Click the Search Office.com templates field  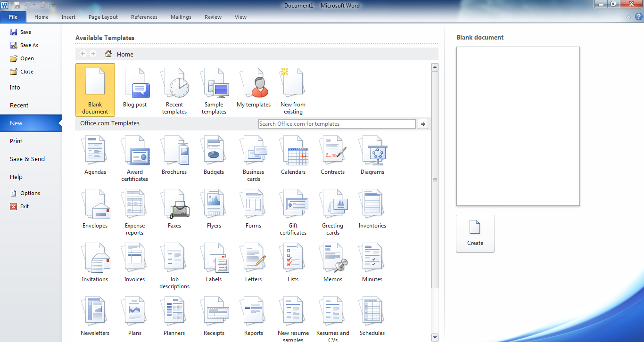coord(337,124)
